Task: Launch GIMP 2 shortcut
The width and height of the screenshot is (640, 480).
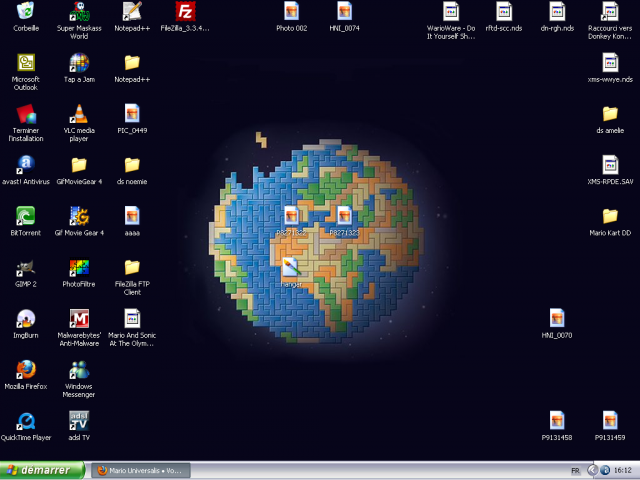Action: (26, 268)
